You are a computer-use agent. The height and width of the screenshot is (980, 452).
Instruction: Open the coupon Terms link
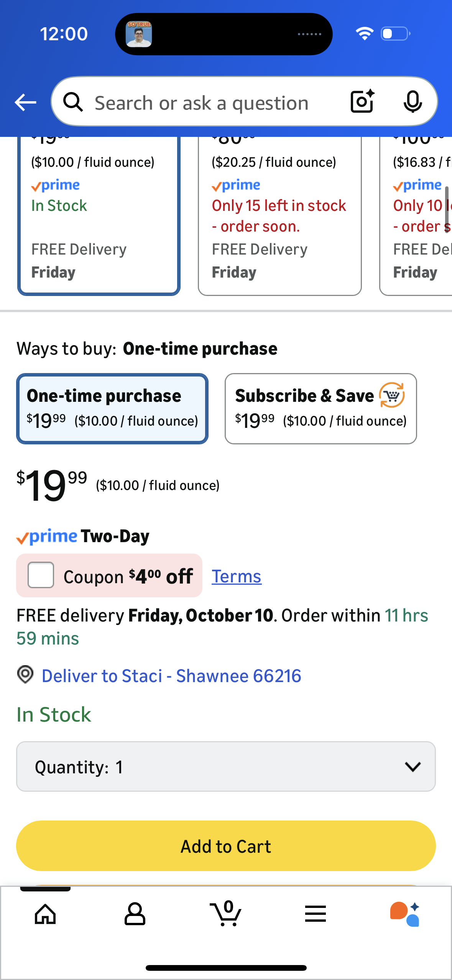[237, 577]
